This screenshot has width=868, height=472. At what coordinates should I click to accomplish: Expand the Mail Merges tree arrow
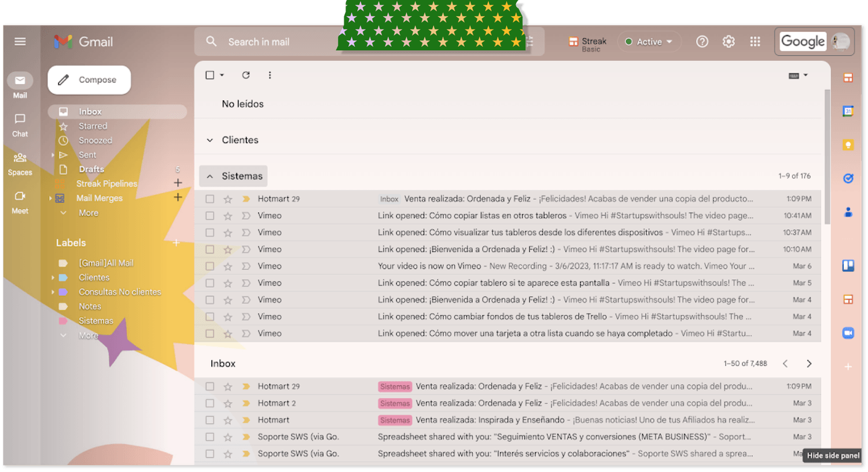tap(50, 198)
